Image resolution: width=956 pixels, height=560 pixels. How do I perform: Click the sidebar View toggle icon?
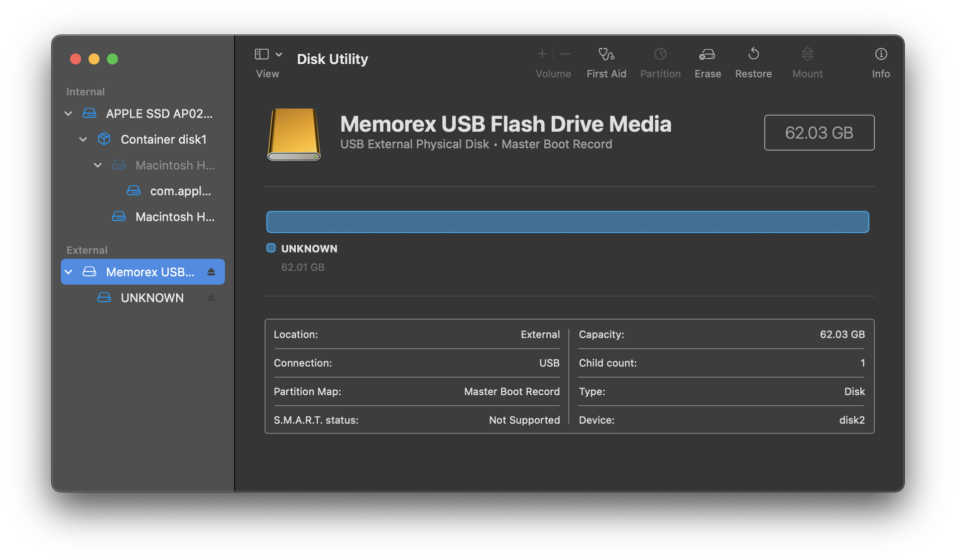[x=261, y=54]
